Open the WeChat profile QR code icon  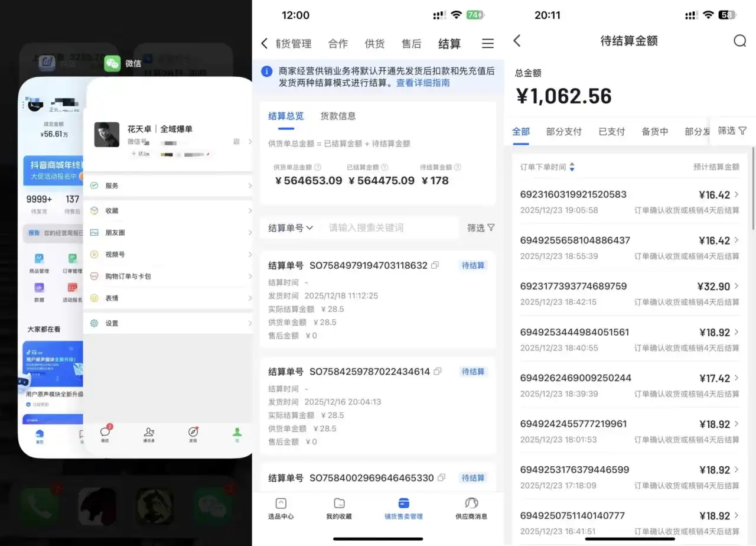click(x=237, y=142)
